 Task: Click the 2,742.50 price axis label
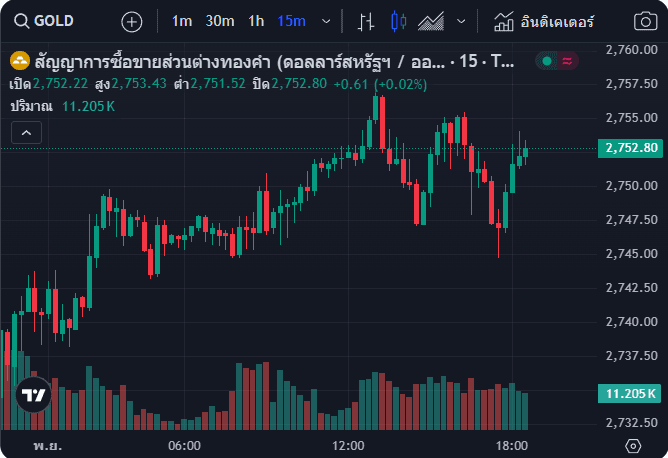point(632,288)
